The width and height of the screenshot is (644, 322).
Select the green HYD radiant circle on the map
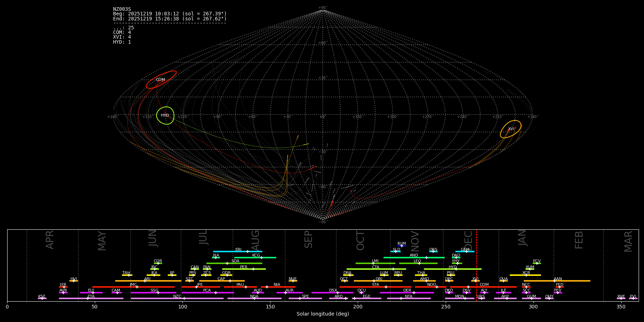pos(165,116)
